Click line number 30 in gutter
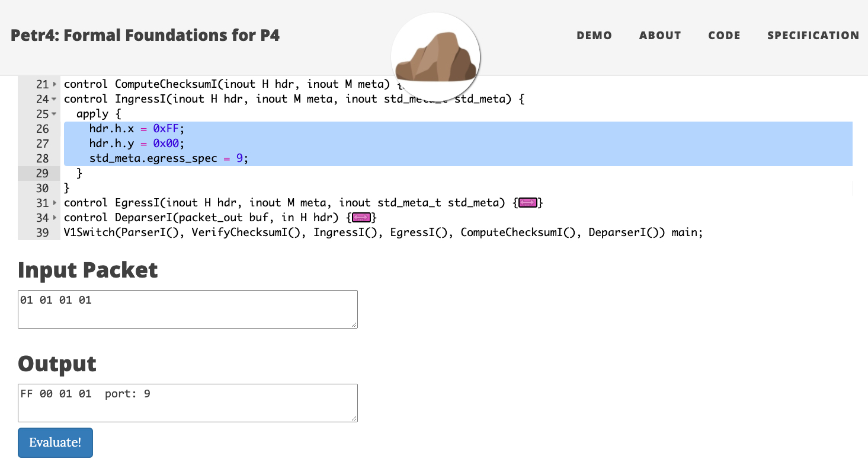Image resolution: width=868 pixels, height=465 pixels. tap(42, 188)
